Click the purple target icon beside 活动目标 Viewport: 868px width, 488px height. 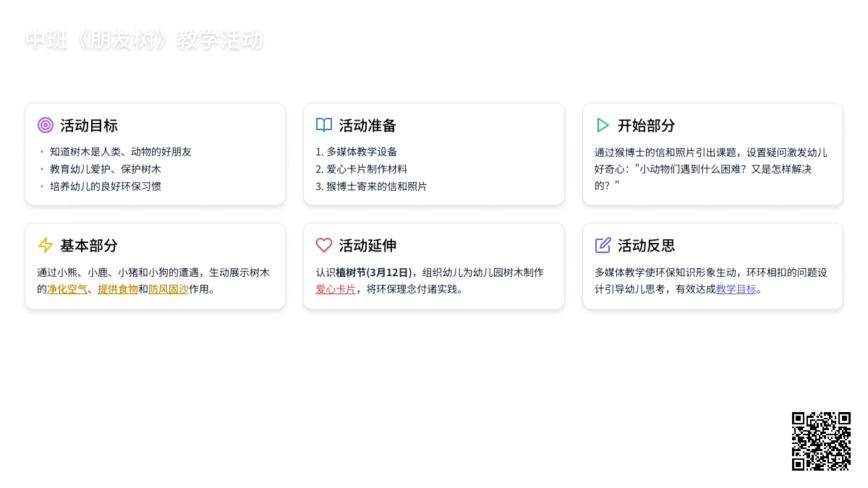pos(46,125)
